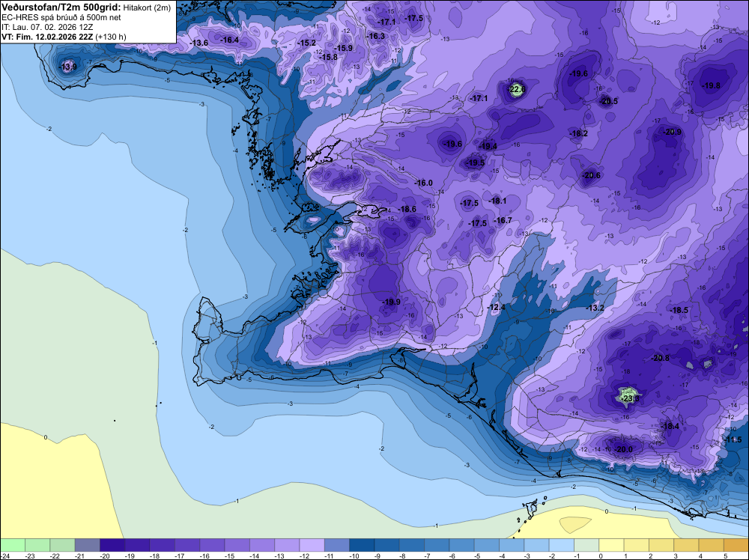
Task: Click the -20.5 temperature label
Action: 608,101
